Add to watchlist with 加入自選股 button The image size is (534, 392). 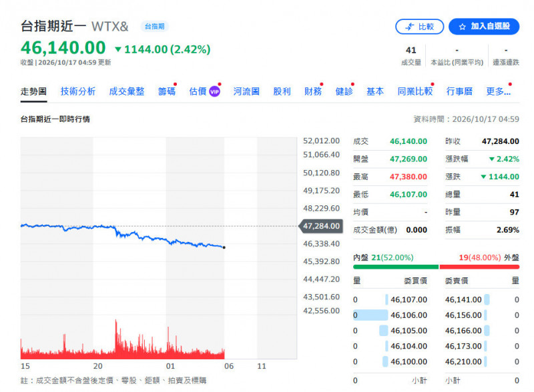[484, 27]
